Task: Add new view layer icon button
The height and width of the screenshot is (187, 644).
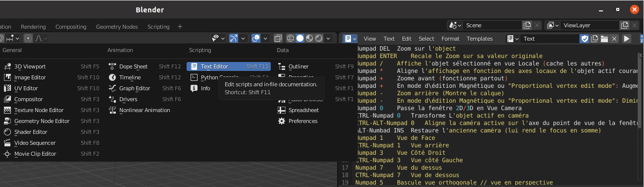Action: 625,25
